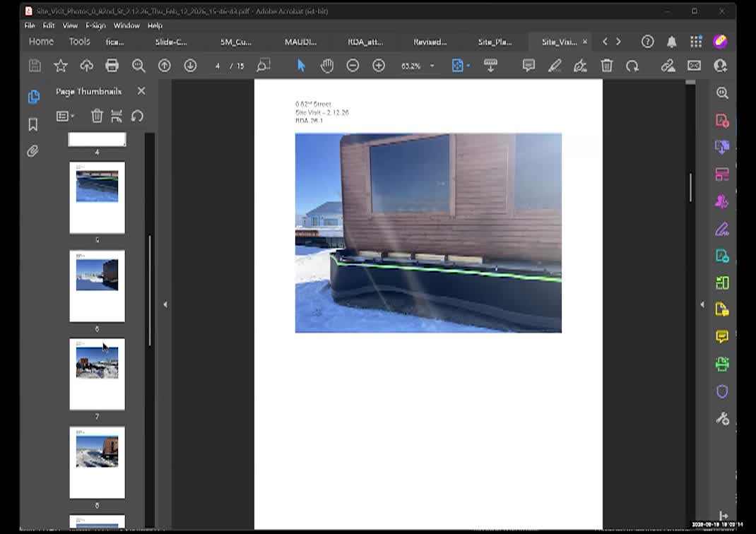Go to previous page arrow
The height and width of the screenshot is (534, 756).
pyautogui.click(x=165, y=66)
